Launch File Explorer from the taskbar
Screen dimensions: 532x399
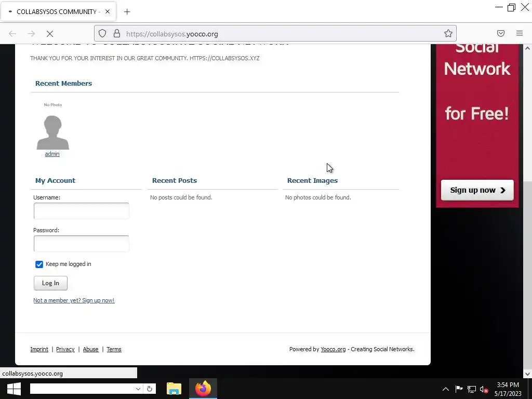(x=174, y=389)
